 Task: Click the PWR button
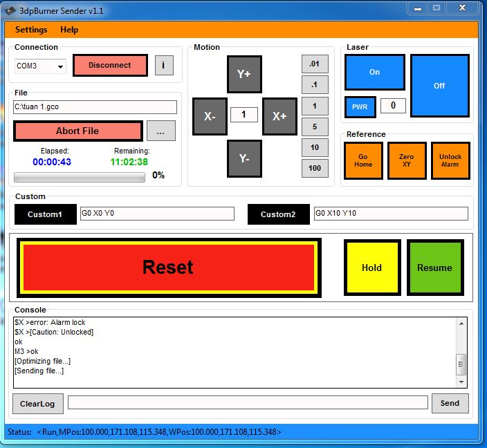[x=360, y=106]
